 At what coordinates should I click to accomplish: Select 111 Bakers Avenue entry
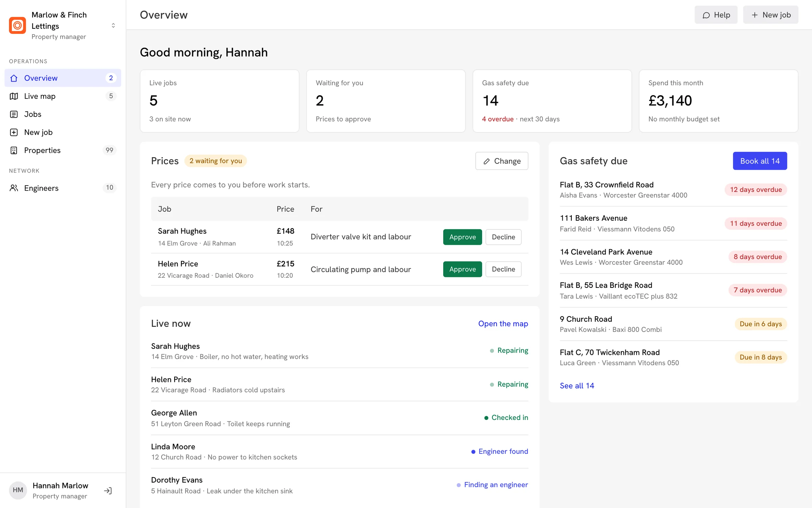click(673, 223)
